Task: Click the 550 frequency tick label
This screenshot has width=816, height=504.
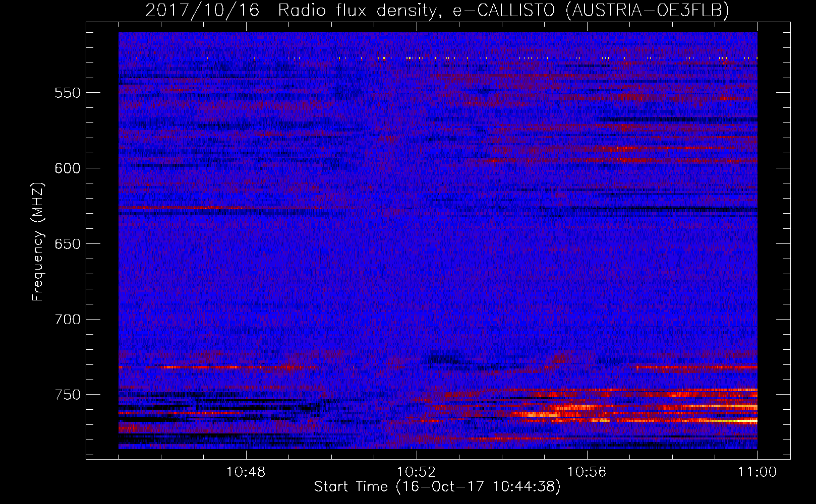Action: (x=68, y=93)
